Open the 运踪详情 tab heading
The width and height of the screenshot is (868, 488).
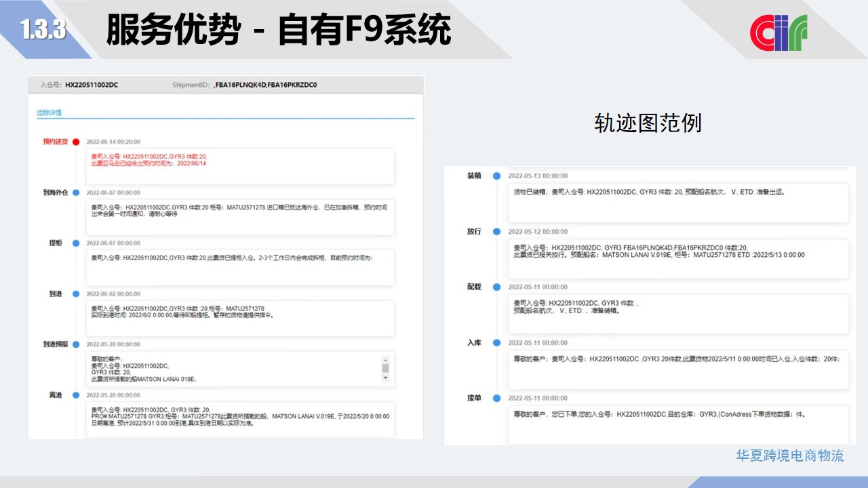tap(49, 113)
